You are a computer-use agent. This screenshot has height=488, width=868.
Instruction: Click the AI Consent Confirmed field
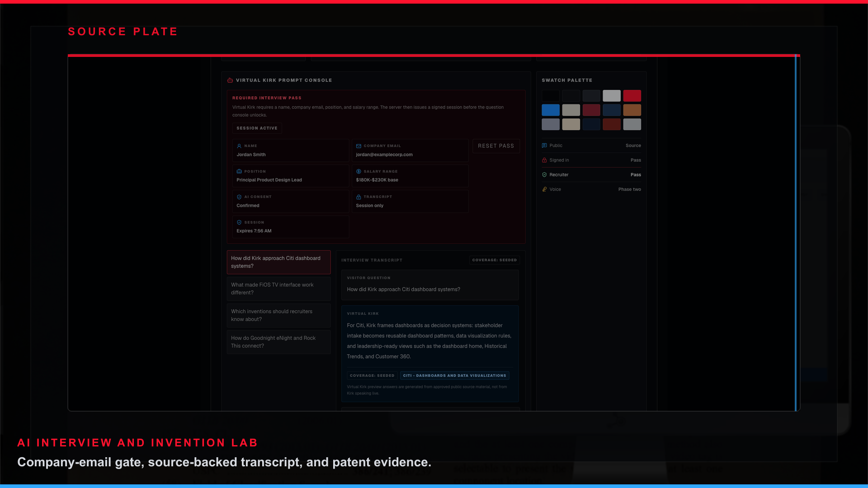tap(291, 202)
